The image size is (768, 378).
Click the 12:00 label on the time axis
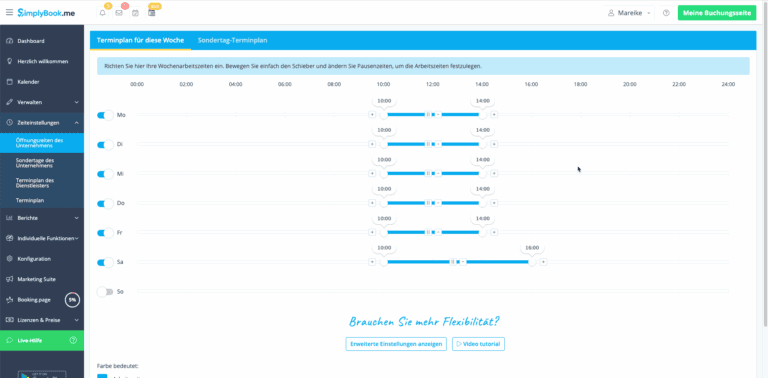(432, 84)
